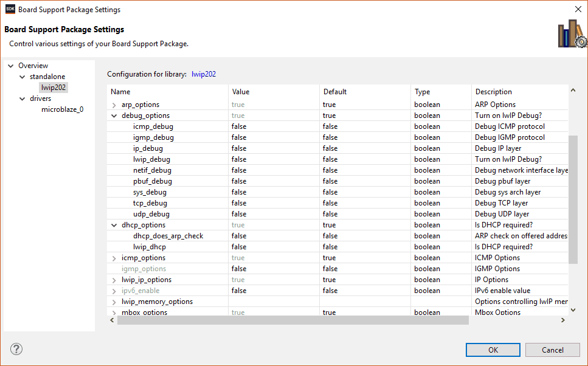
Task: Collapse the debug_options row
Action: [114, 116]
